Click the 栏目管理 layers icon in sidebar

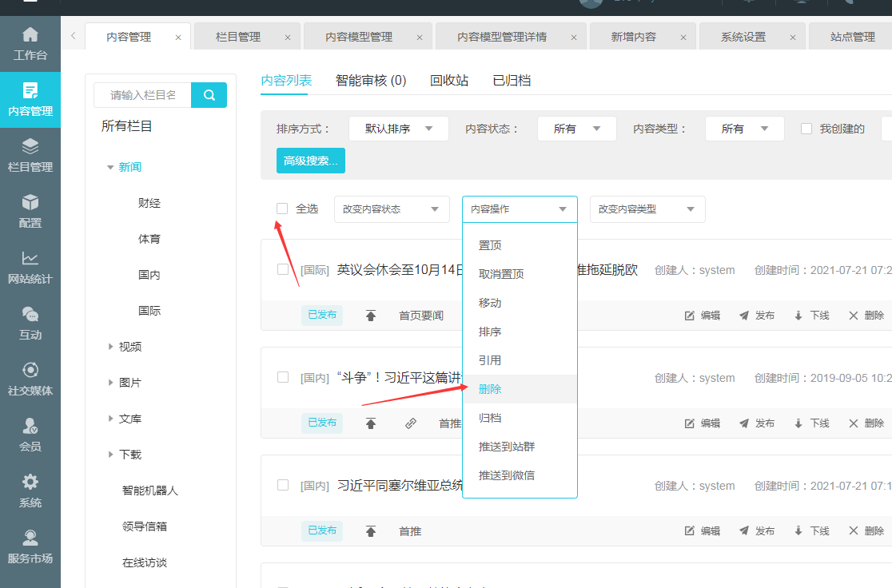(30, 146)
